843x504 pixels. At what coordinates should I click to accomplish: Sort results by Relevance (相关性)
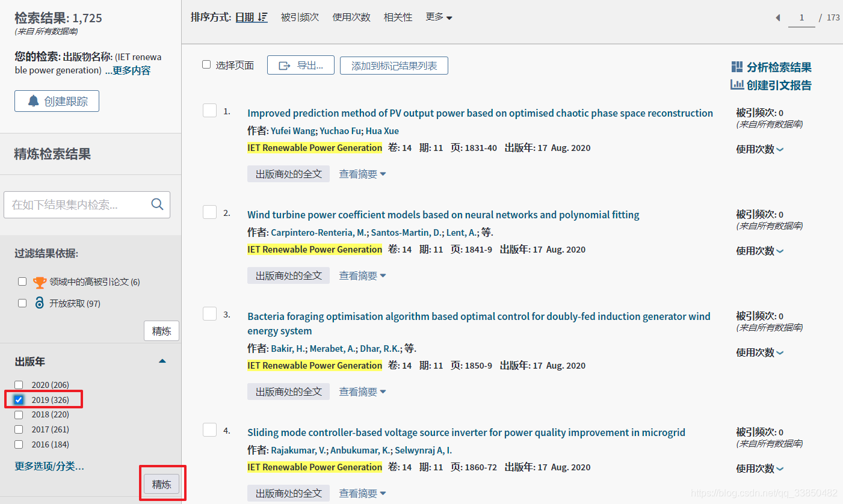point(398,17)
